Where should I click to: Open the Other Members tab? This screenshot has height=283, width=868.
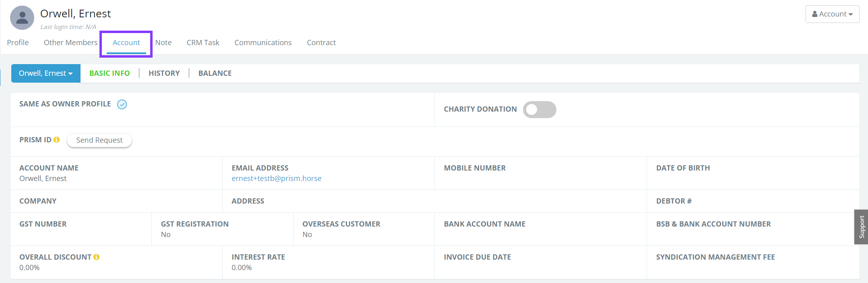(x=70, y=43)
